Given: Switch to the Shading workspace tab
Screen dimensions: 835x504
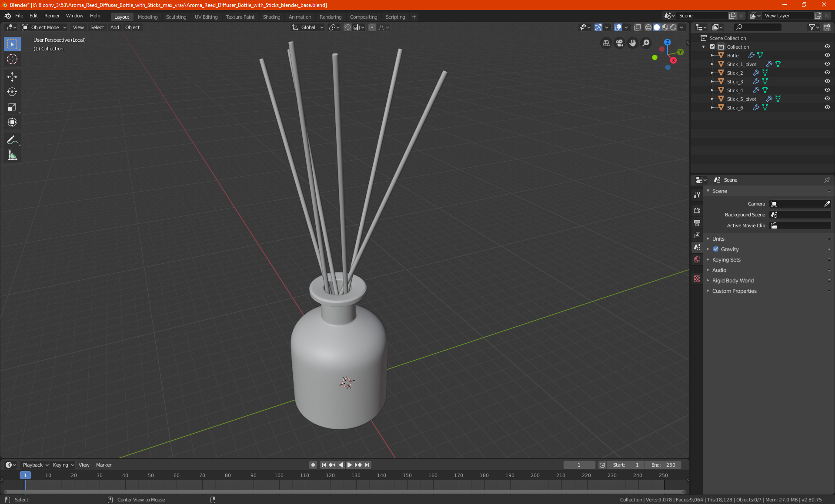Looking at the screenshot, I should 271,17.
